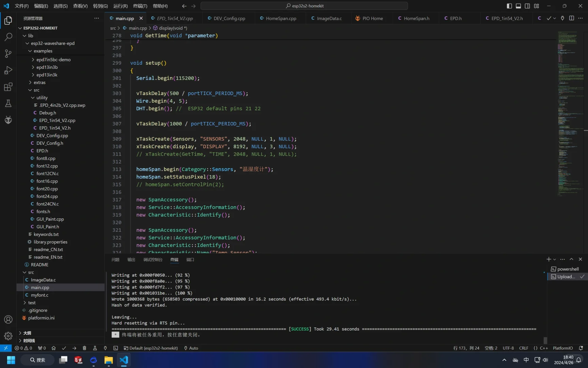
Task: Open Visual Studio Code from the Windows taskbar
Action: 124,360
